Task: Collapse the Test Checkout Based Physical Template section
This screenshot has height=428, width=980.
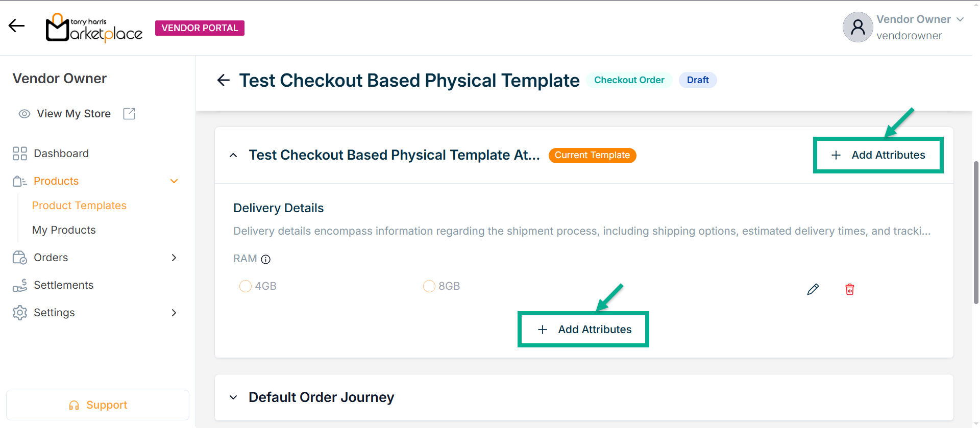Action: (233, 155)
